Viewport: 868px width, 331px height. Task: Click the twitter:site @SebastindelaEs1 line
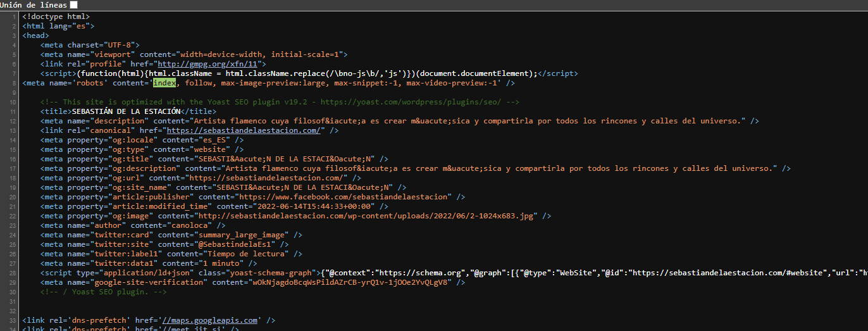(x=164, y=244)
